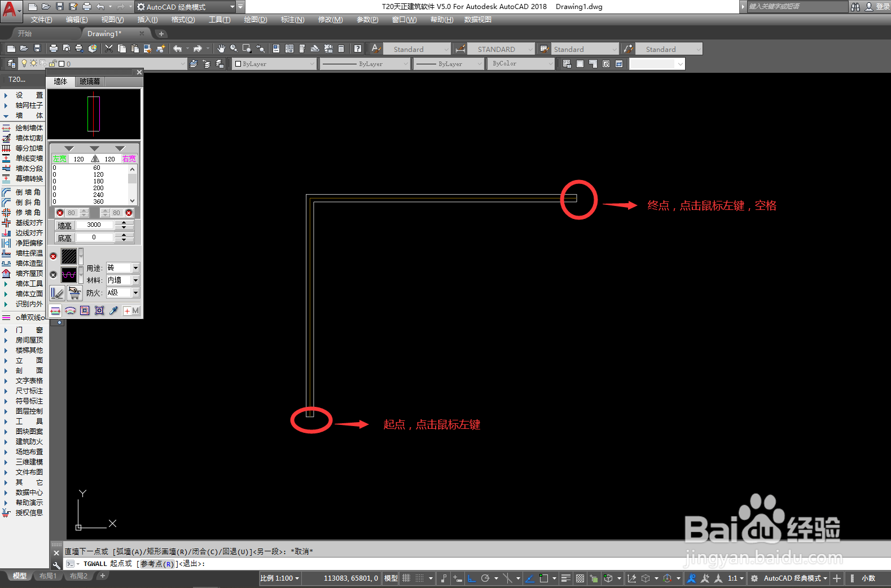
Task: Click the 底高 button
Action: point(64,238)
